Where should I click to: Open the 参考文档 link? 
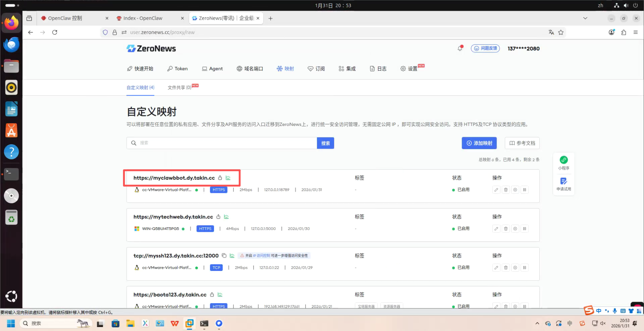point(522,143)
